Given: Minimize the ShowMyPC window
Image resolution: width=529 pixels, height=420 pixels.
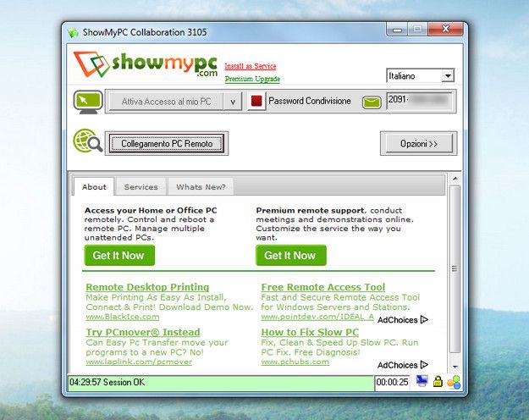Looking at the screenshot, I should (x=397, y=30).
